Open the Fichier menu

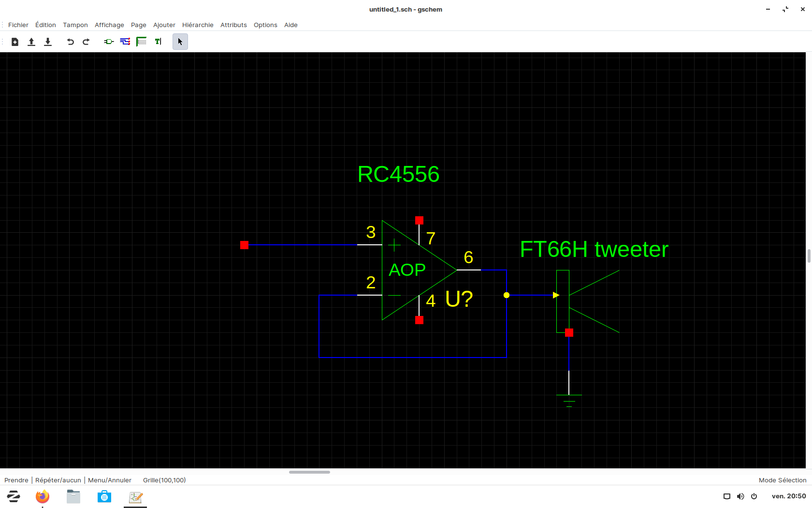click(x=18, y=25)
